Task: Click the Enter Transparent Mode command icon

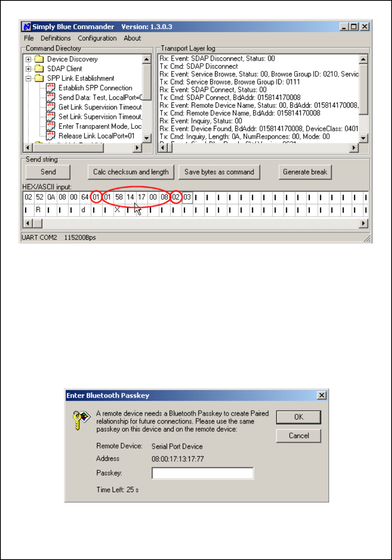Action: pyautogui.click(x=50, y=126)
